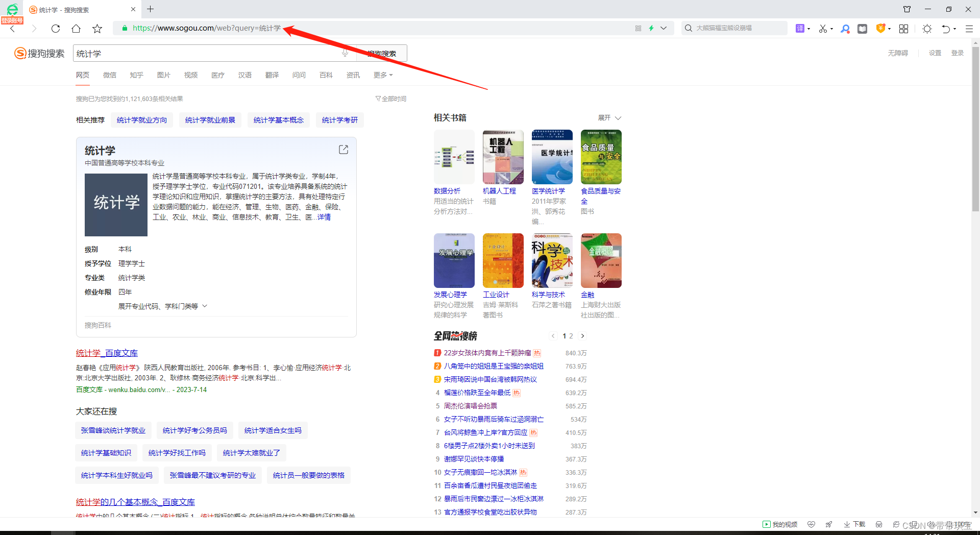Click the voice search microphone in search box

pos(345,53)
